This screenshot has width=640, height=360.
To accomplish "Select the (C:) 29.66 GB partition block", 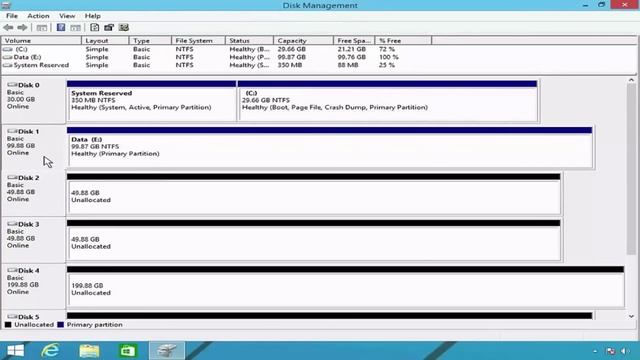I will [387, 101].
